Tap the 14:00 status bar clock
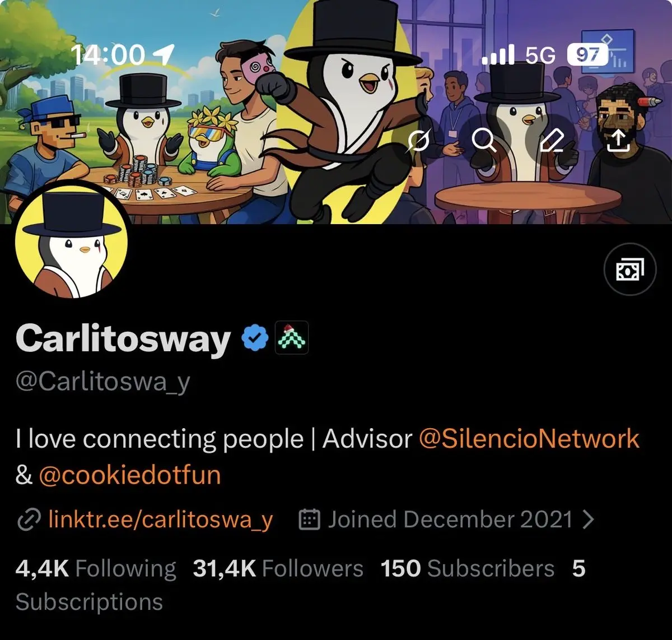Image resolution: width=672 pixels, height=640 pixels. [108, 55]
